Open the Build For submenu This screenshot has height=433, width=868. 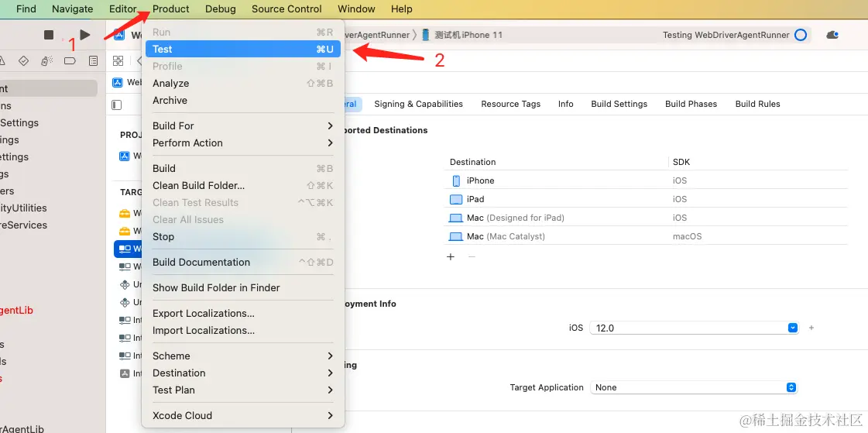(243, 125)
